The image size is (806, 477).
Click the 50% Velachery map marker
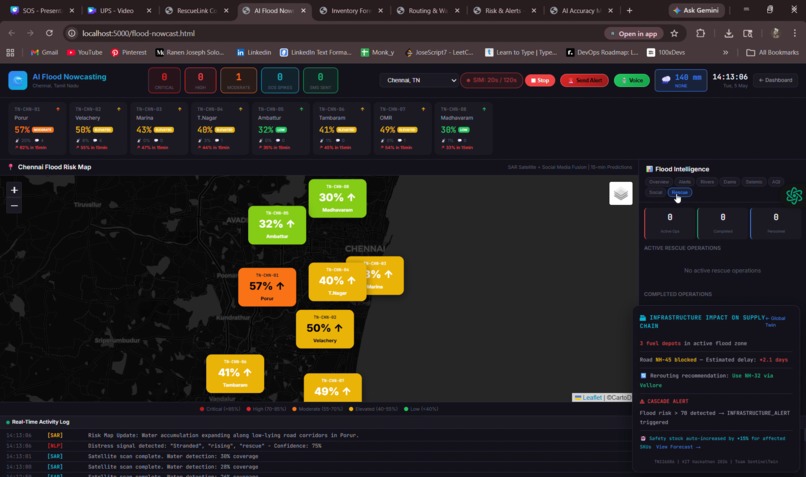point(325,329)
